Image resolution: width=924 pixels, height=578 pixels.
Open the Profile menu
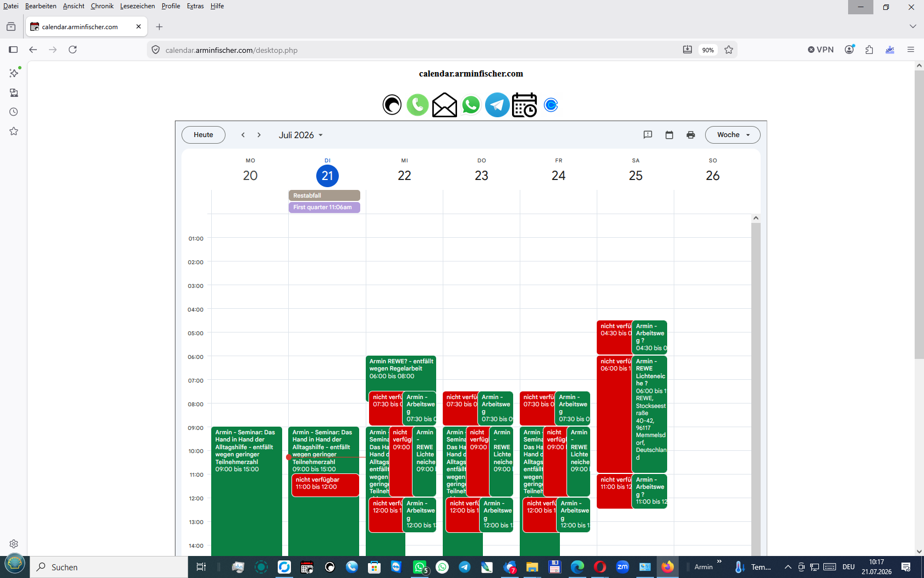pos(171,6)
